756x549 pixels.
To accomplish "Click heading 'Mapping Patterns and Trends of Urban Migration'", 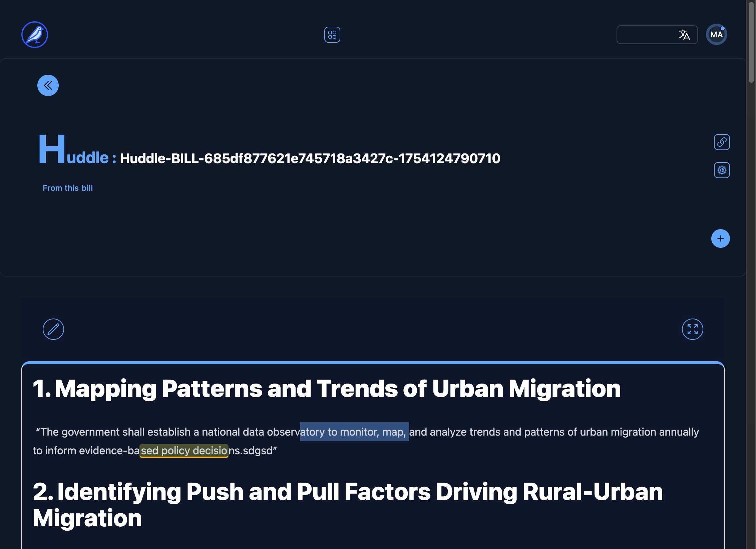I will 327,389.
